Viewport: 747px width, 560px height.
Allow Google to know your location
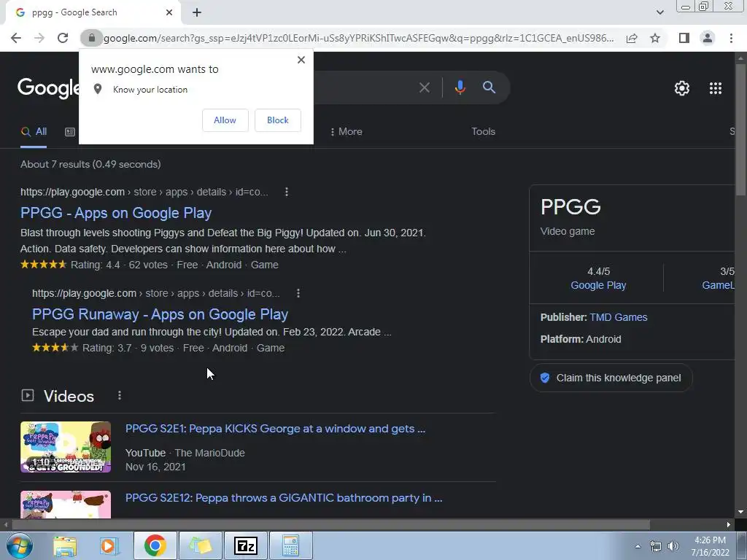pos(225,120)
